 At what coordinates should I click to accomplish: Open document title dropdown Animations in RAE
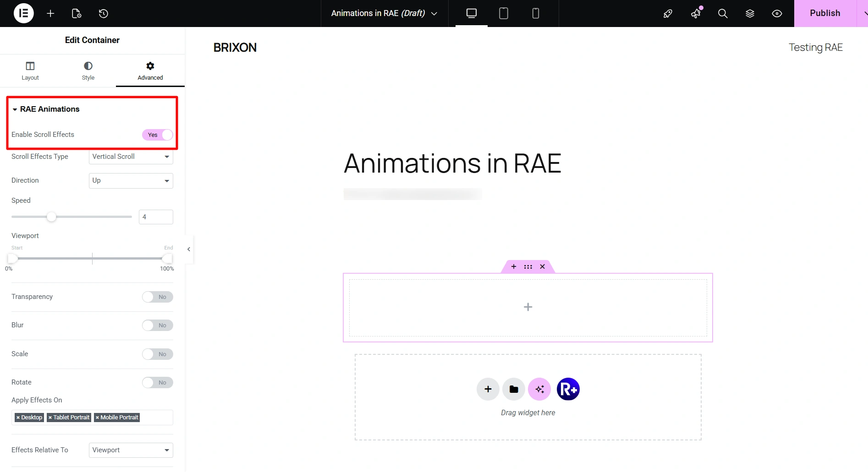pyautogui.click(x=384, y=13)
